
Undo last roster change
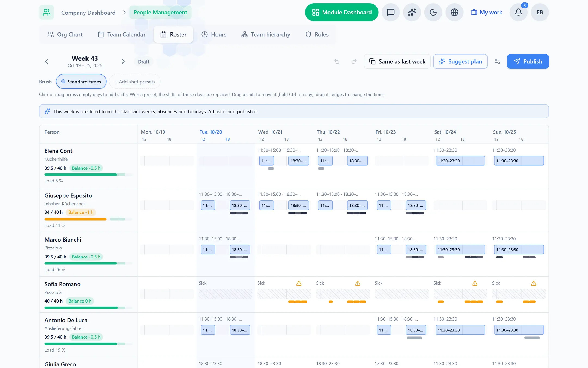tap(337, 61)
